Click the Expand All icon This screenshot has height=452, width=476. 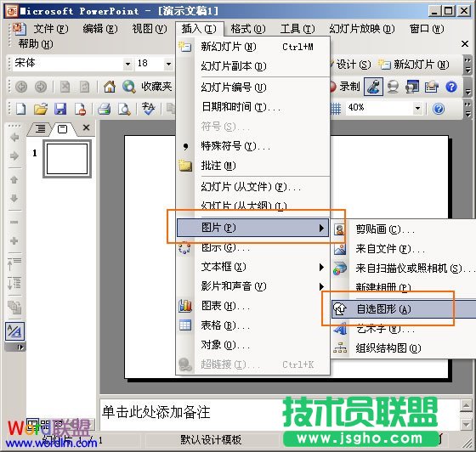pos(14,283)
